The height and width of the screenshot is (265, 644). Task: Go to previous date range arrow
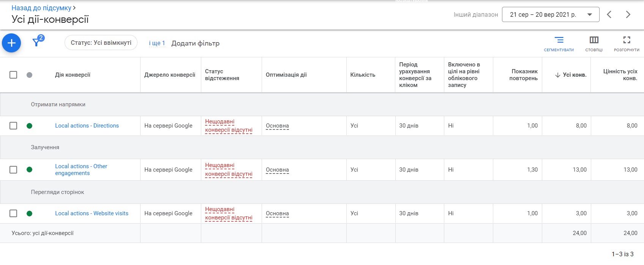(x=609, y=14)
